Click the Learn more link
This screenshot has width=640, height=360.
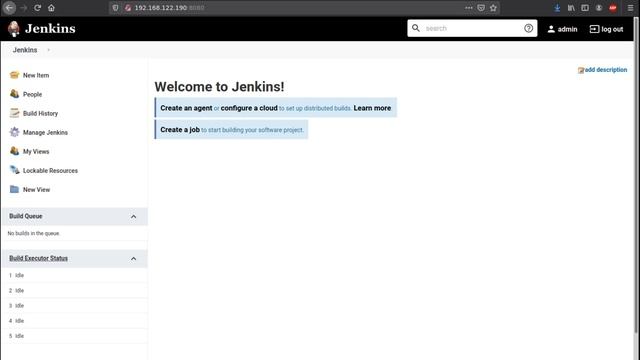372,108
